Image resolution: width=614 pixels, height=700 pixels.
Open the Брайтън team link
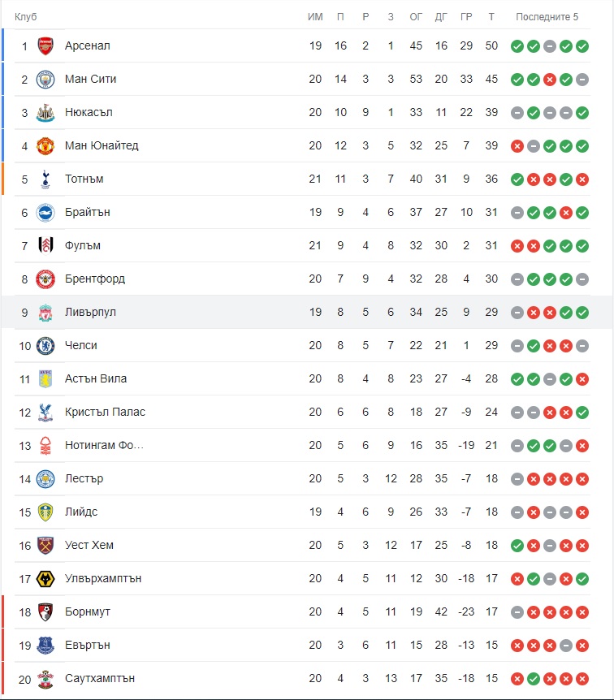pyautogui.click(x=88, y=212)
